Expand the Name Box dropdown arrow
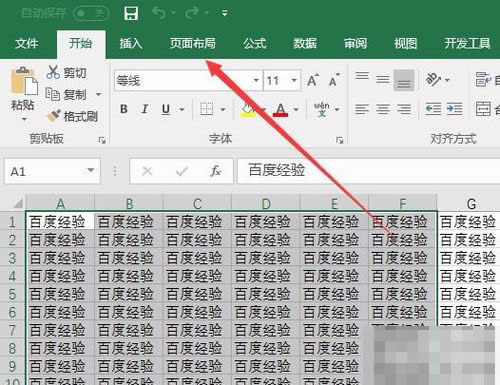This screenshot has width=500, height=385. 90,171
